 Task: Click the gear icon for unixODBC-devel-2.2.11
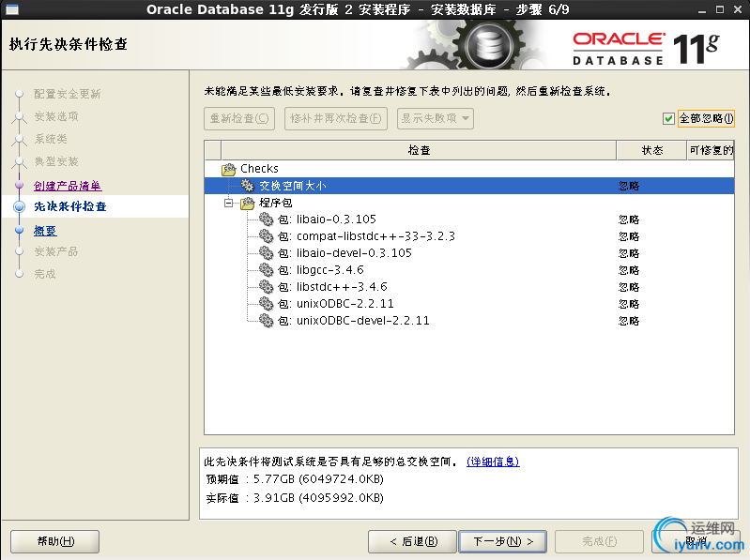266,320
